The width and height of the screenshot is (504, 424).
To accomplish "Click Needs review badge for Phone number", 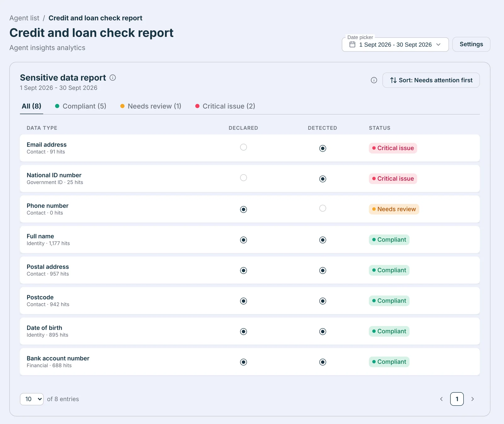I will pos(394,209).
